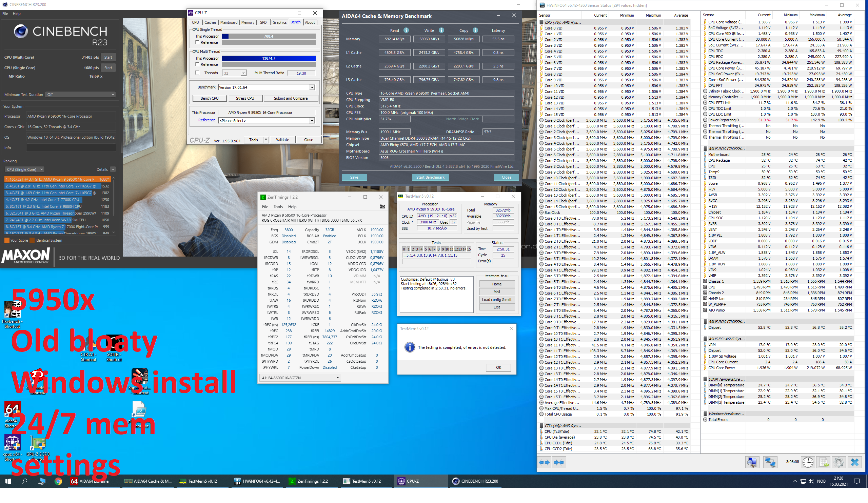The height and width of the screenshot is (503, 868).
Task: Open the GPU-Z.2.37.0 desktop shortcut
Action: click(38, 447)
